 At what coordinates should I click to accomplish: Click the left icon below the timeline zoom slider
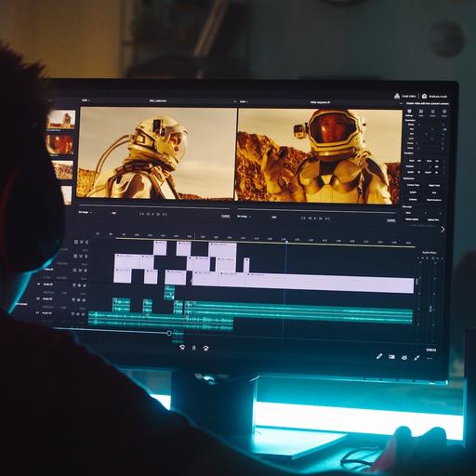(x=182, y=347)
